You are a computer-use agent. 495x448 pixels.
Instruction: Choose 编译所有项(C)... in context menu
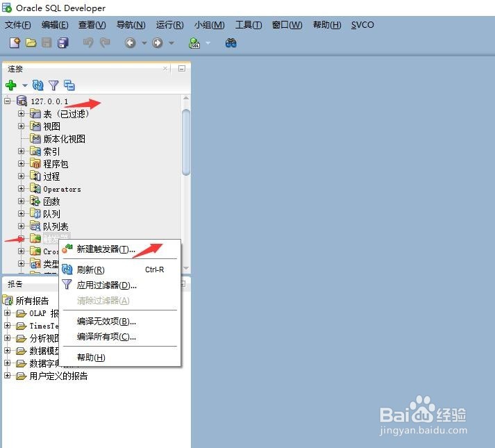[x=120, y=337]
